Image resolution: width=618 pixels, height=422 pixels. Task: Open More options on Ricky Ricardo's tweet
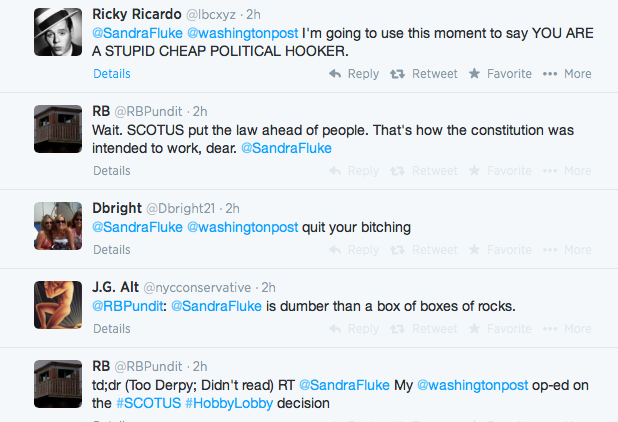[567, 74]
